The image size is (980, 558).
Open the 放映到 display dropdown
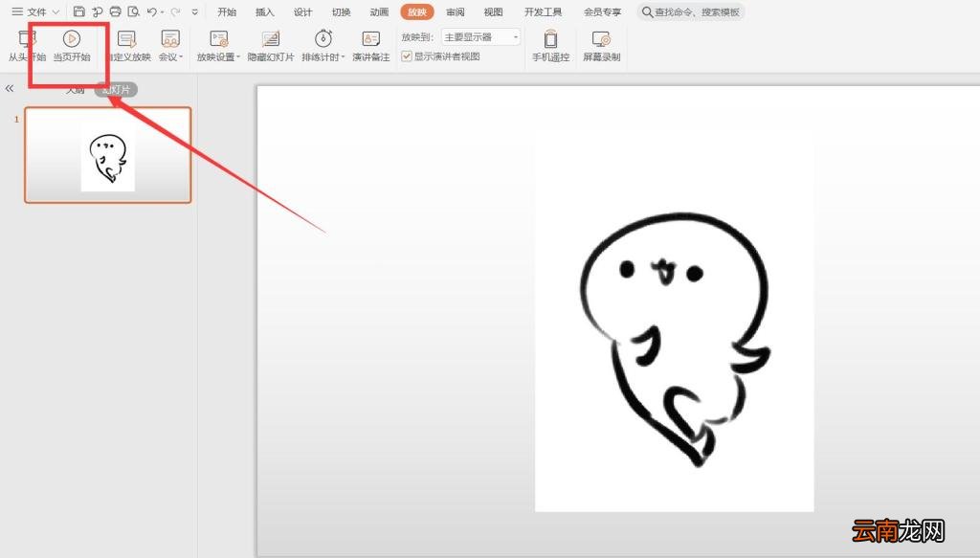tap(480, 37)
